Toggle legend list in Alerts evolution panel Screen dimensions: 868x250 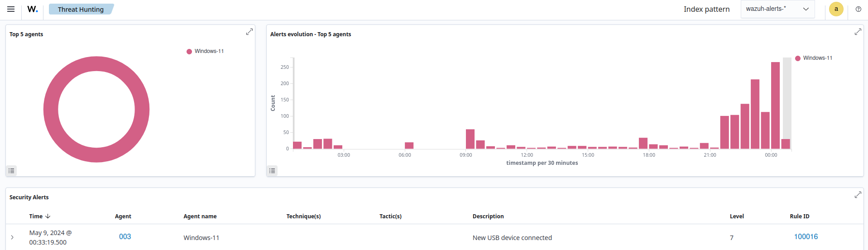coord(272,171)
